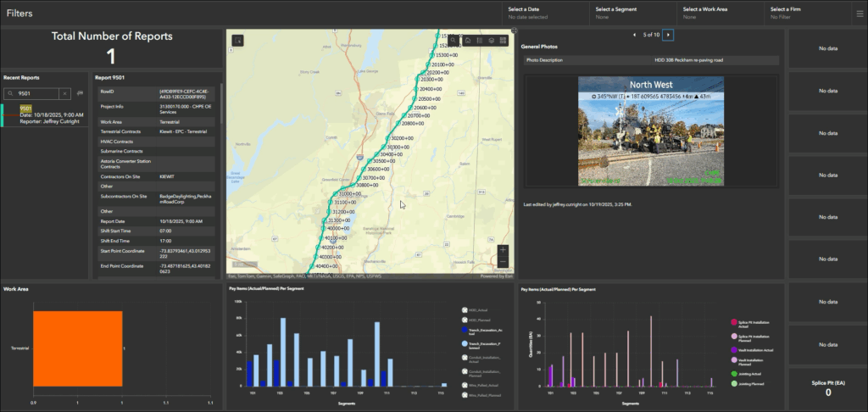Select report 9501 in Recent Reports
Screen dimensions: 868x412
tap(44, 114)
